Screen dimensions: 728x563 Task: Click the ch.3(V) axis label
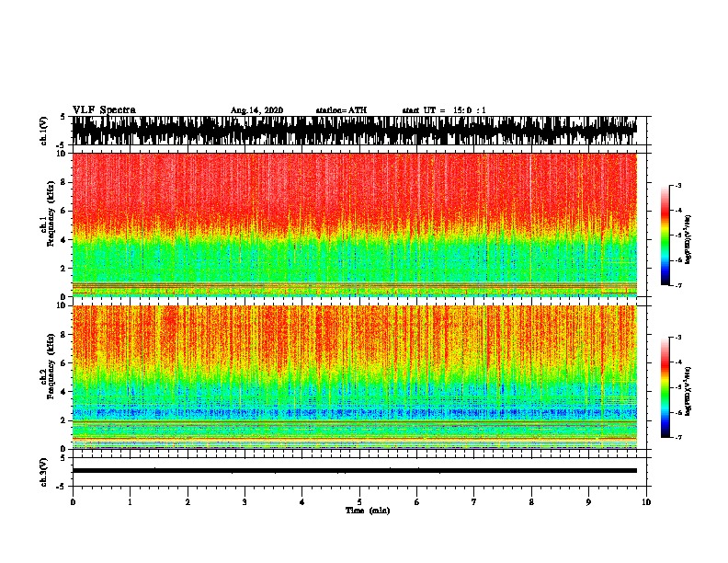44,472
